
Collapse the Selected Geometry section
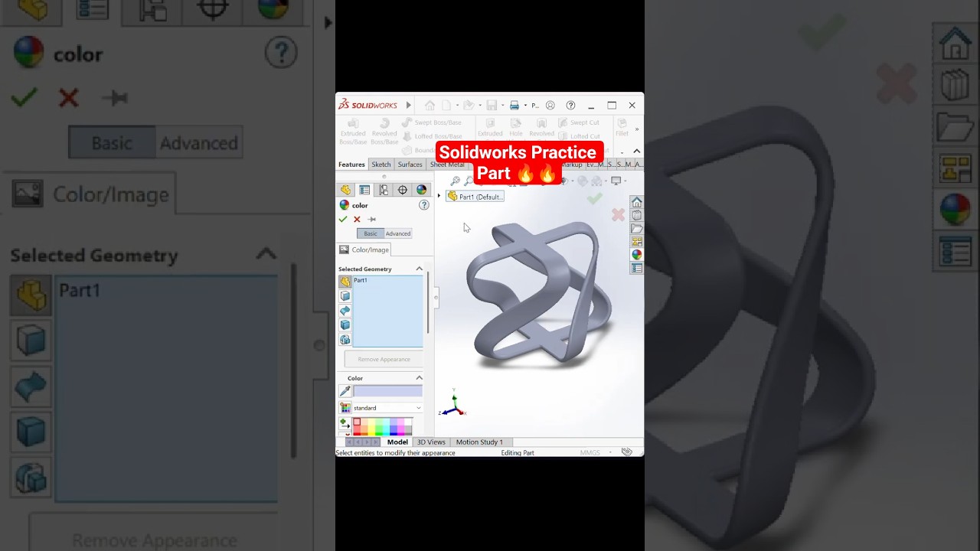click(x=419, y=269)
